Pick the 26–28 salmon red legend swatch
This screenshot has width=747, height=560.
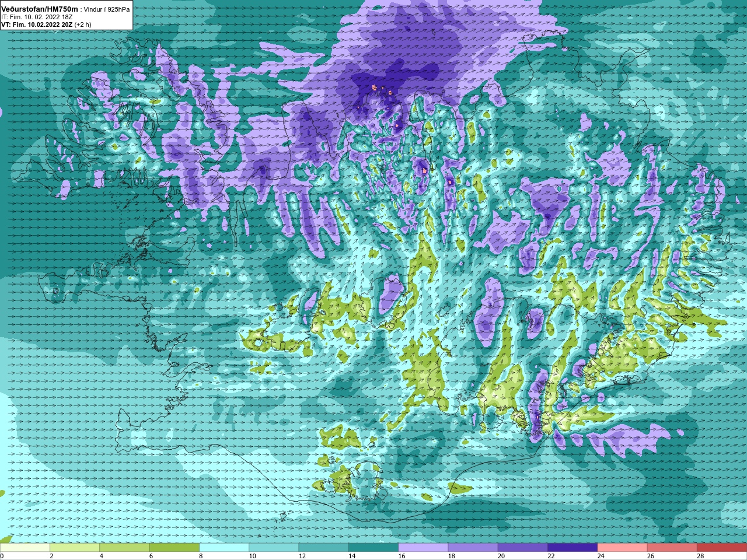click(672, 548)
